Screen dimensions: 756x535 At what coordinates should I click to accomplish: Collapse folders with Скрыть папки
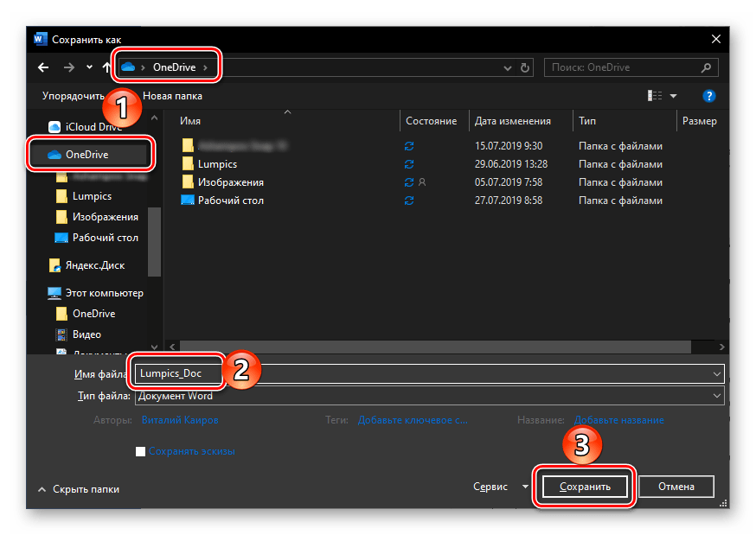[x=79, y=489]
